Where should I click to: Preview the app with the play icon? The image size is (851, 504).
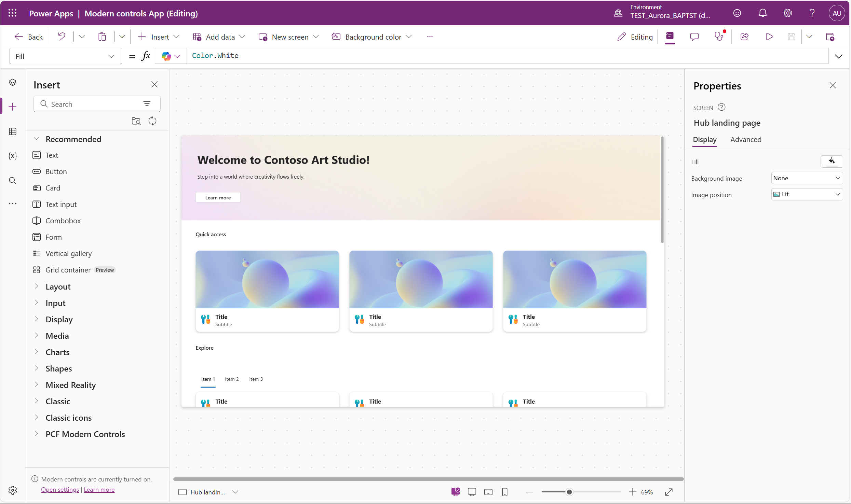click(769, 37)
